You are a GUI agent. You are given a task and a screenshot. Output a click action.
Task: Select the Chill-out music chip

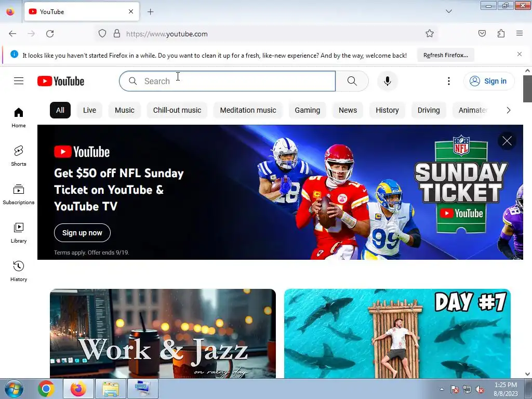(x=177, y=110)
